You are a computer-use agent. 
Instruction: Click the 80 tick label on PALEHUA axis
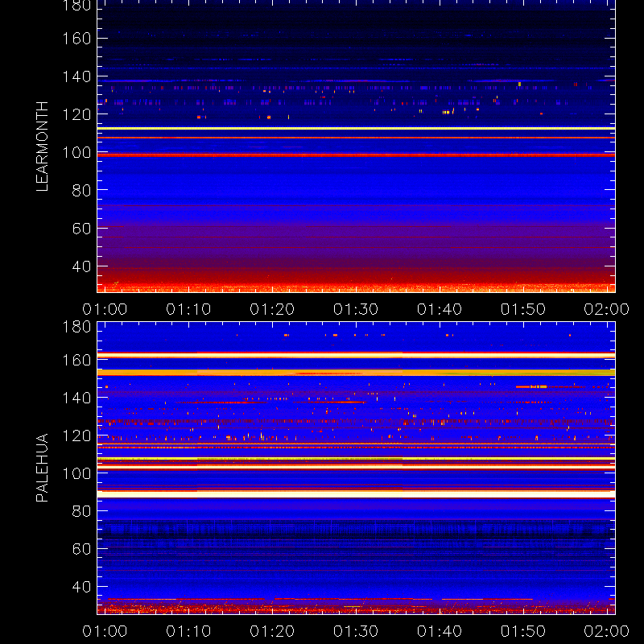(x=82, y=511)
